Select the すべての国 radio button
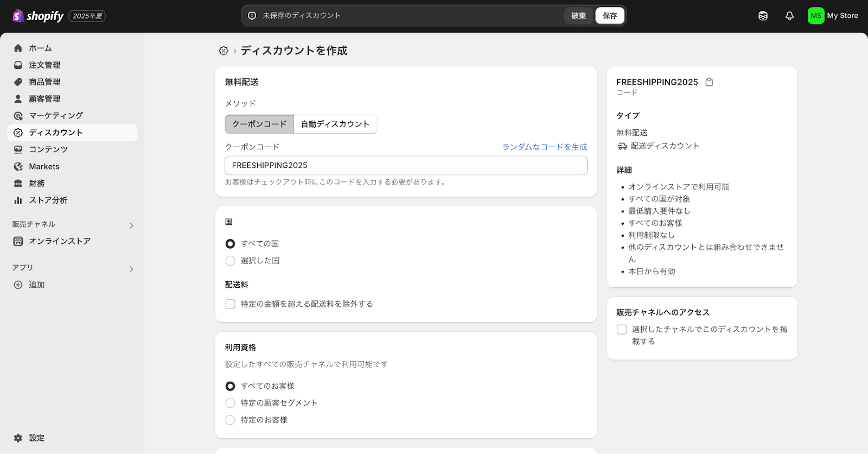This screenshot has width=868, height=454. coord(230,244)
